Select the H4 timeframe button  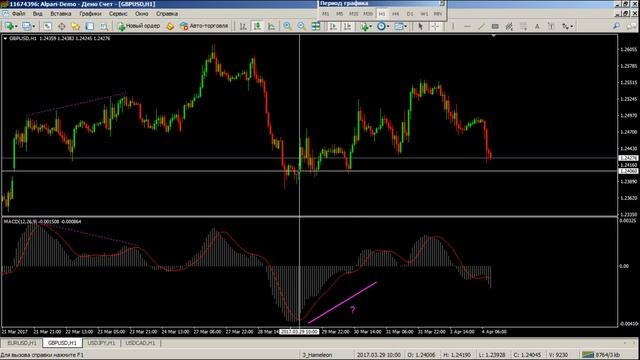(x=396, y=14)
